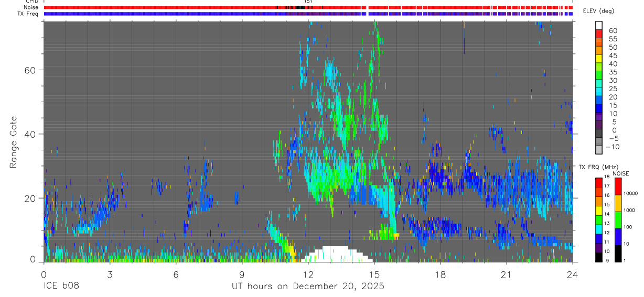Click the 'Range Gate' y-axis label

(14, 142)
